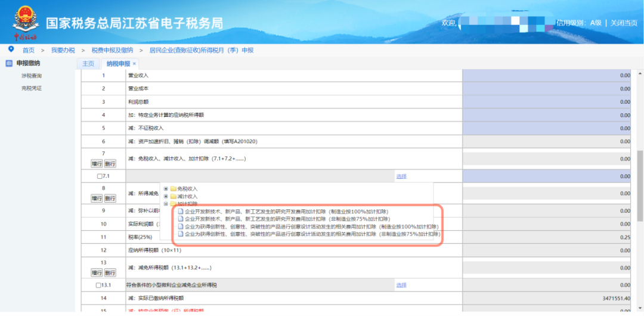Viewport: 644px width, 316px height.
Task: Click 增行 button in row 8
Action: tap(97, 199)
